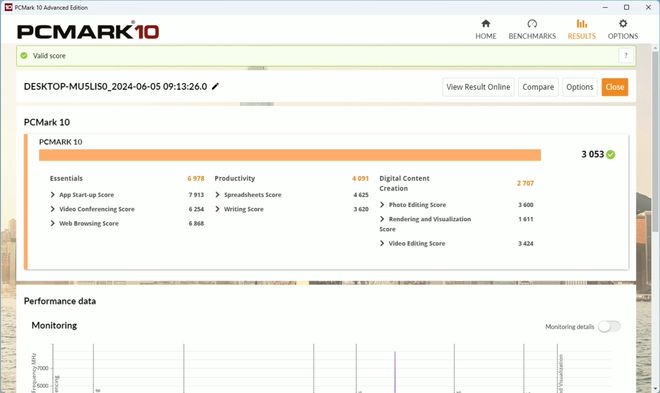Expand App Start-up Score
This screenshot has width=660, height=393.
(x=52, y=195)
